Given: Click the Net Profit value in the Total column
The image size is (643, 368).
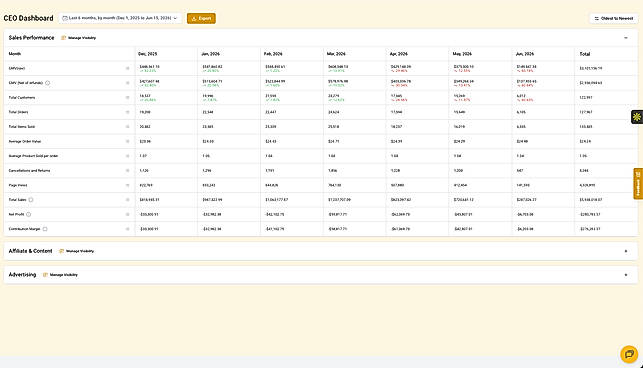Looking at the screenshot, I should [590, 214].
